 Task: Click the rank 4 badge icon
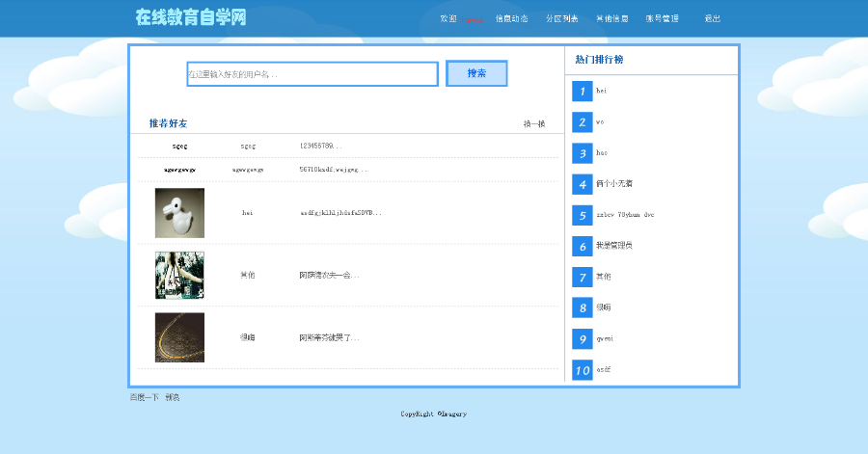coord(582,184)
